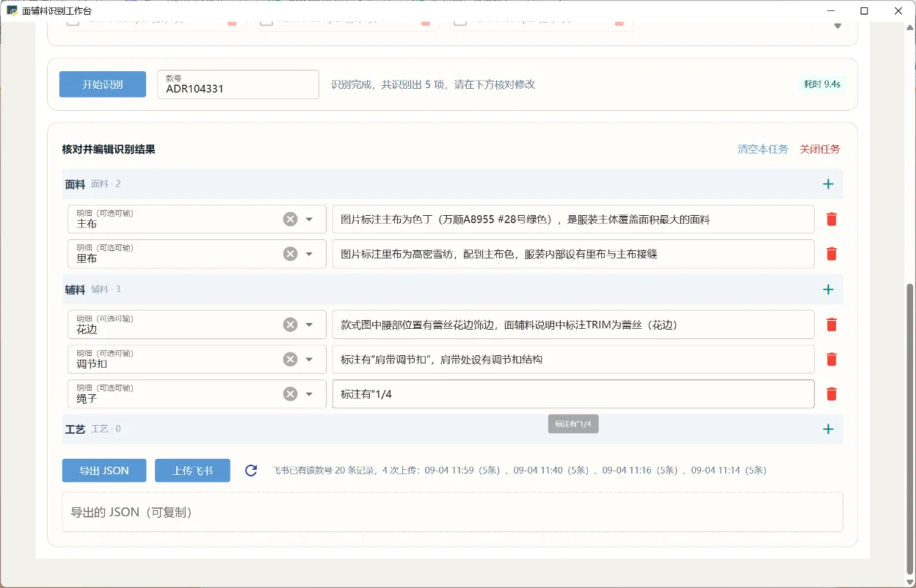
Task: Focus the 款号 input ADR104331
Action: click(x=238, y=84)
